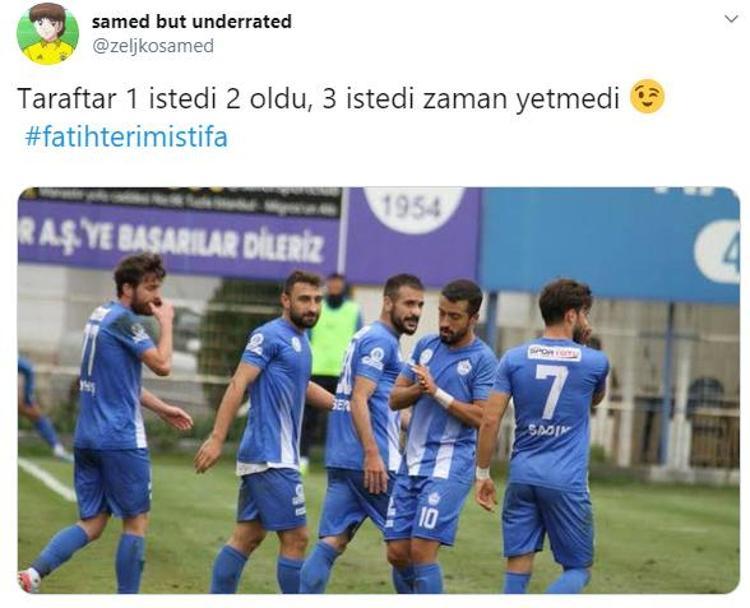This screenshot has width=750, height=608.
Task: Open the @zeljkosamed handle link
Action: (153, 46)
